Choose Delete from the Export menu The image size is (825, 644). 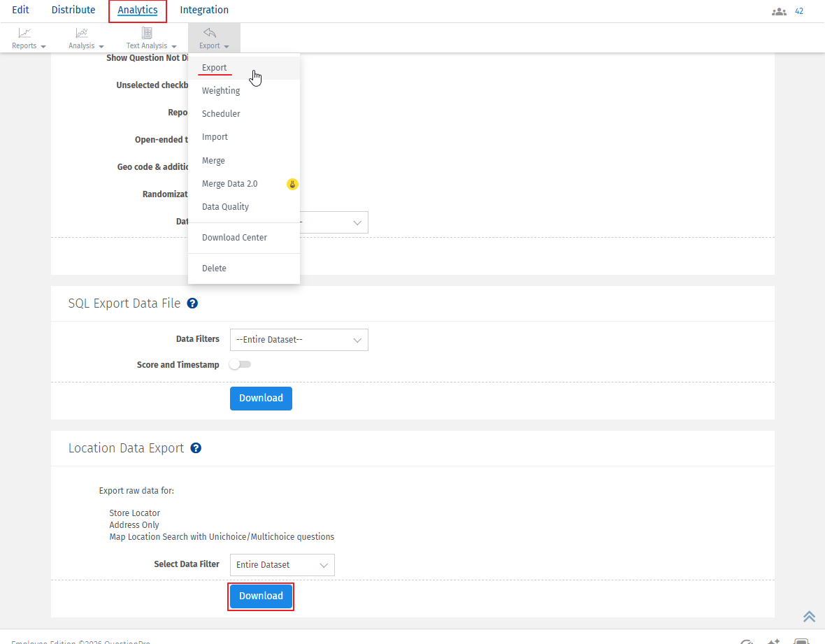click(x=214, y=269)
